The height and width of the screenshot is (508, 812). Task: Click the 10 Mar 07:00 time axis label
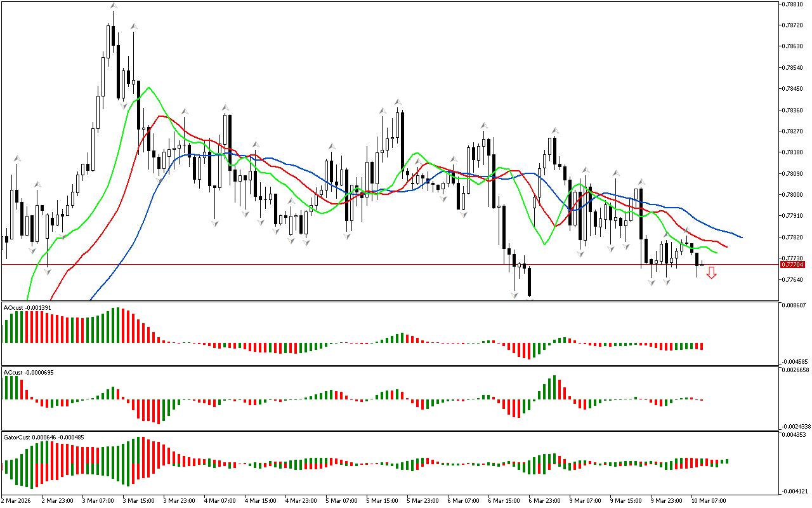[709, 500]
